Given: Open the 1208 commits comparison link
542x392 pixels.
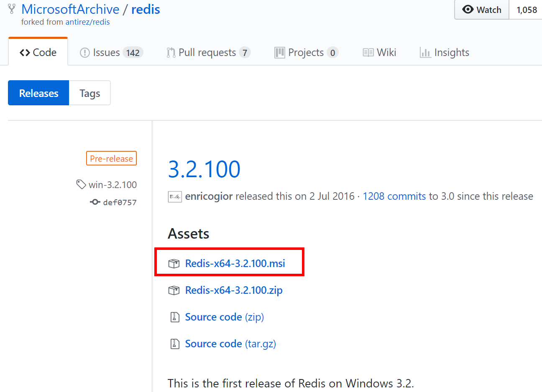Looking at the screenshot, I should [394, 196].
